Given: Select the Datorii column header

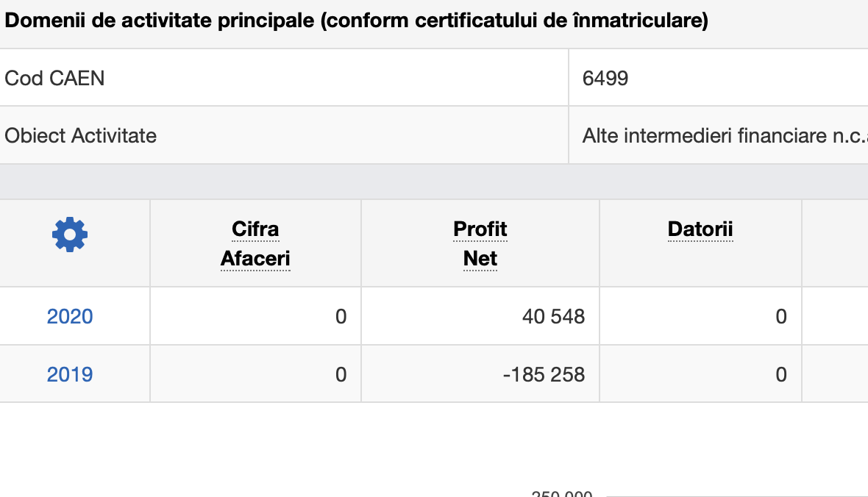Looking at the screenshot, I should (700, 230).
